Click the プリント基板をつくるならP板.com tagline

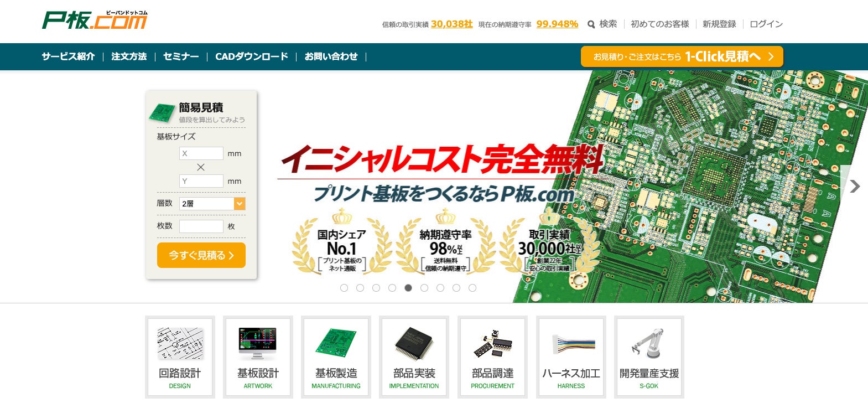444,194
